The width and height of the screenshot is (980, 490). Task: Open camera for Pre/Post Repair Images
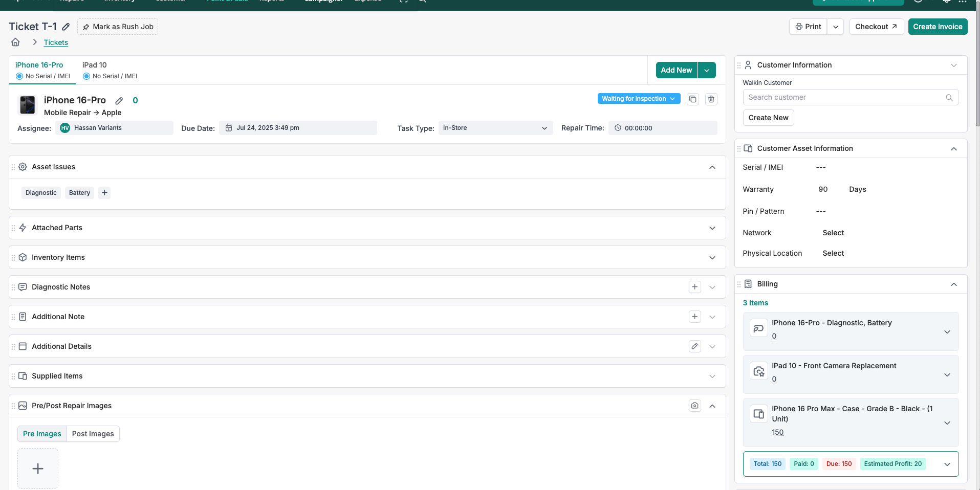pyautogui.click(x=694, y=406)
